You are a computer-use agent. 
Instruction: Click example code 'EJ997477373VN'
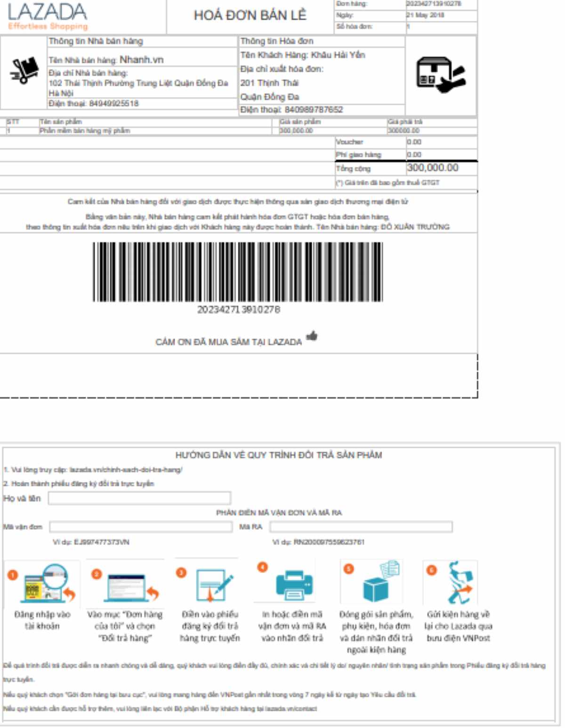[x=101, y=542]
